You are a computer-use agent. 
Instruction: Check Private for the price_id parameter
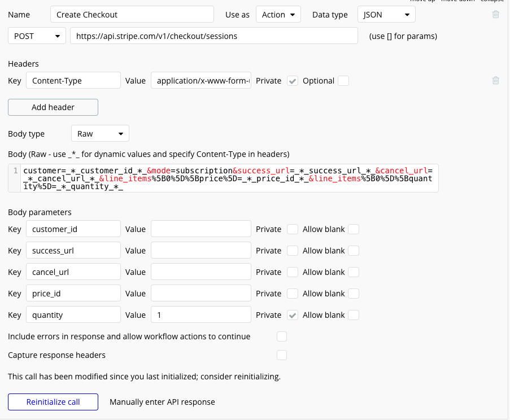[x=293, y=294]
